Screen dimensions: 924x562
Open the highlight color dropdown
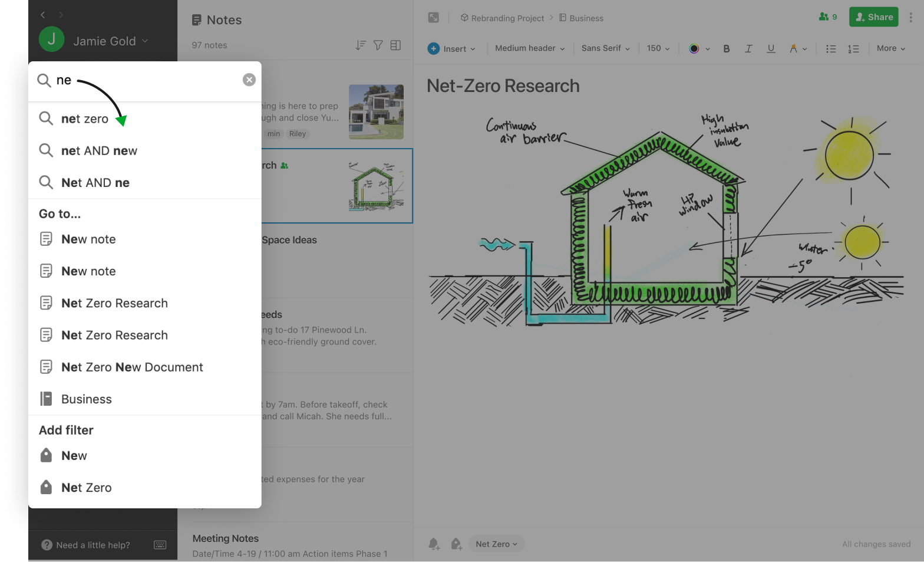click(x=798, y=48)
